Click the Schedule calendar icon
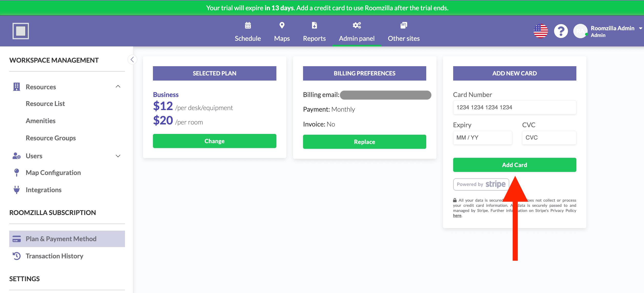Screen dimensions: 644x293 coord(248,25)
